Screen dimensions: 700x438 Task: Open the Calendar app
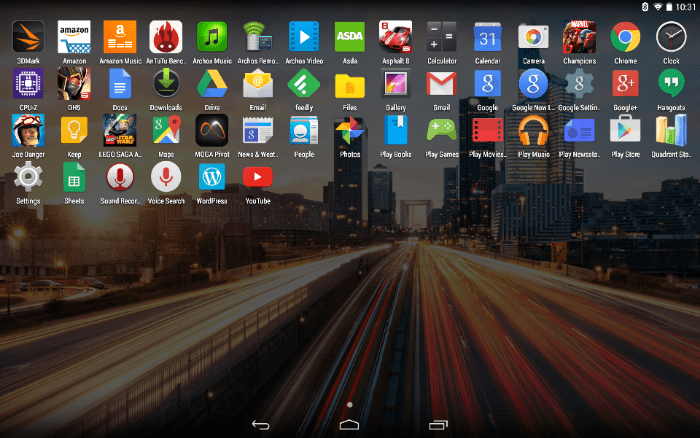pyautogui.click(x=488, y=37)
